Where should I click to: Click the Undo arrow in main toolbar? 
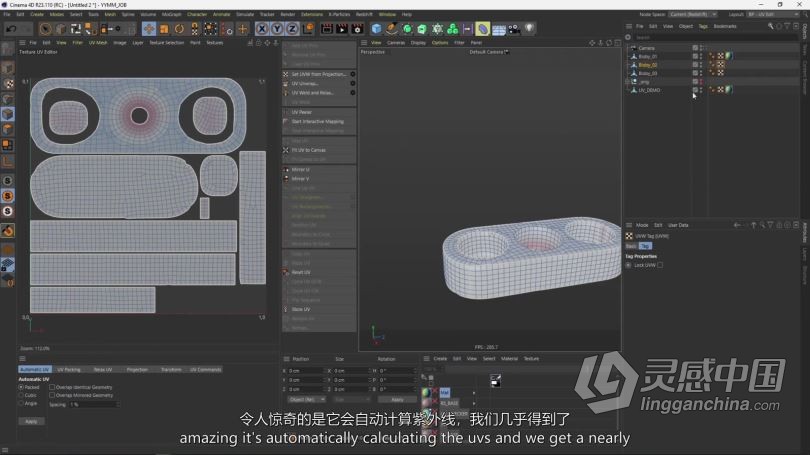(11, 29)
